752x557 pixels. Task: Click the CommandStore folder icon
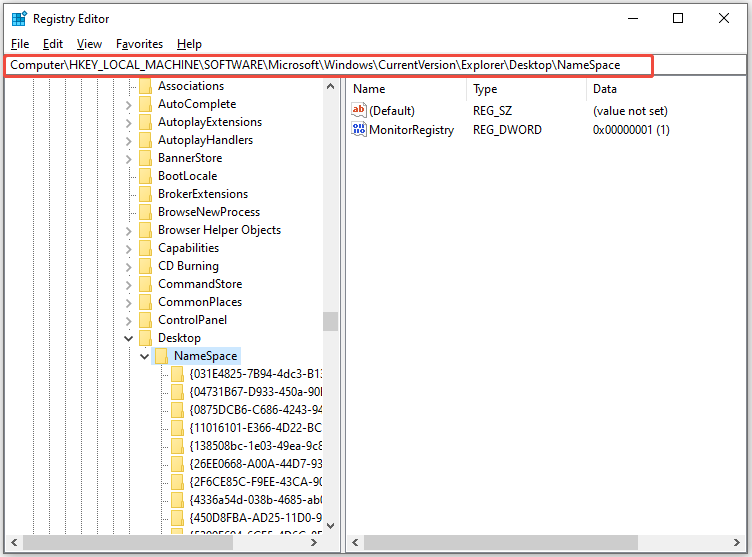[145, 284]
